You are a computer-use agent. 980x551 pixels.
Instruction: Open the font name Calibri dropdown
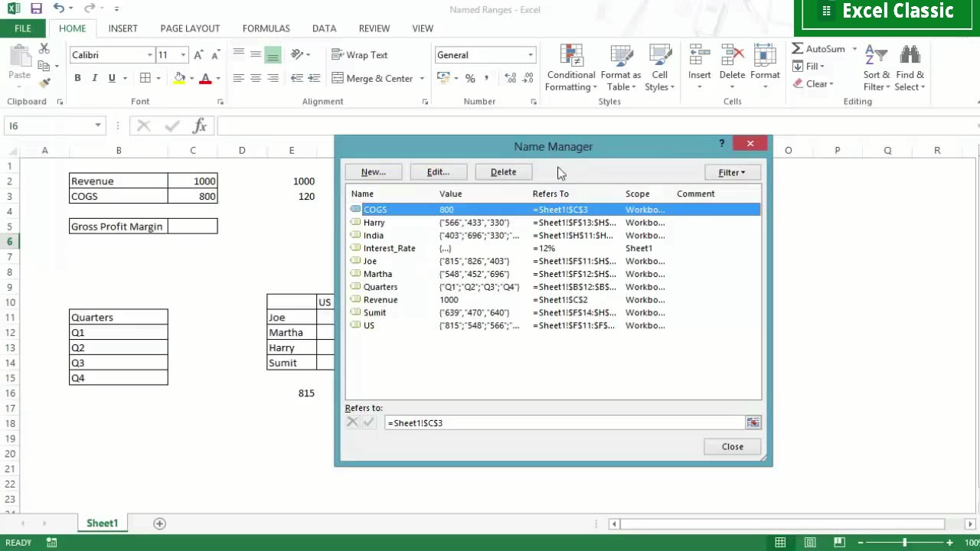click(150, 55)
